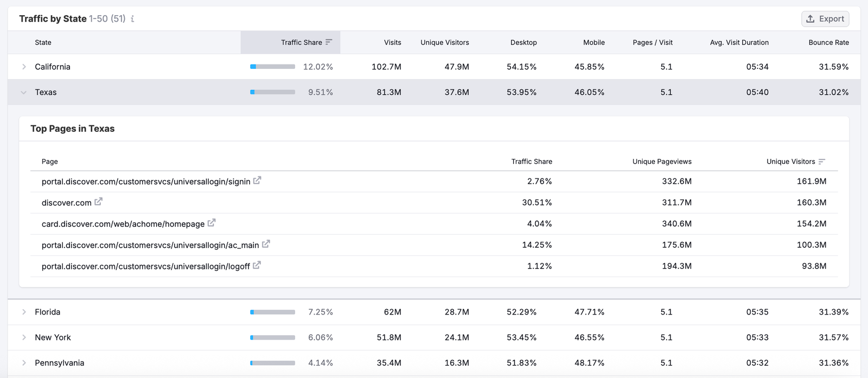
Task: Expand the Pennsylvania row
Action: click(x=24, y=363)
